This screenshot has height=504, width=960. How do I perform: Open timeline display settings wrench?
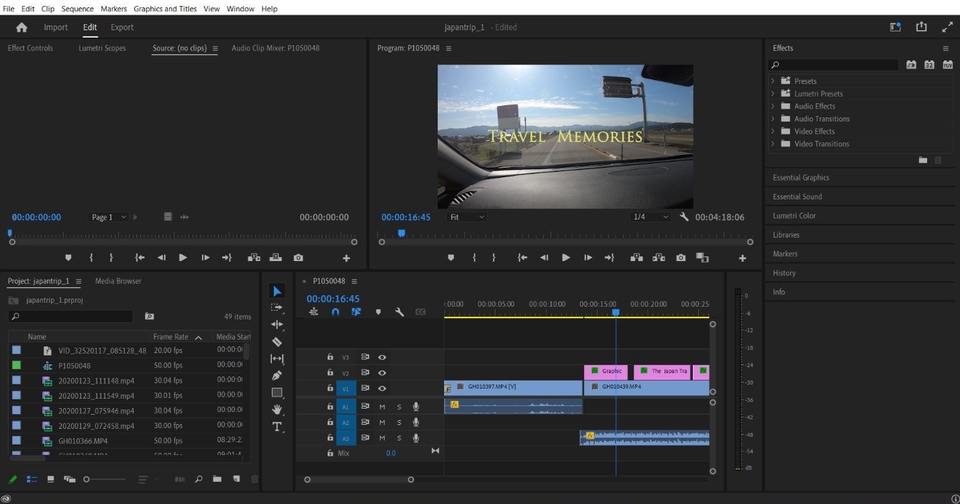point(400,312)
